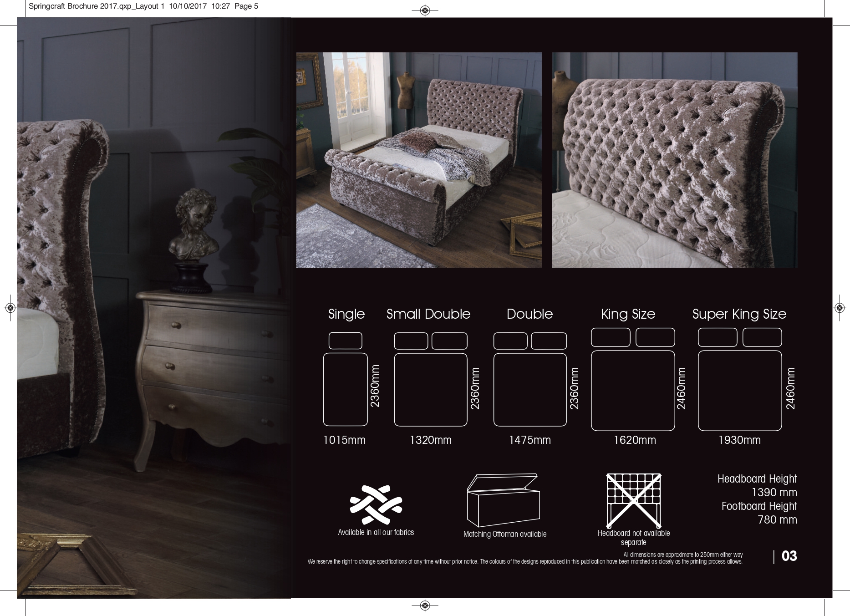Image resolution: width=850 pixels, height=616 pixels.
Task: Click the Single bed size diagram
Action: coord(345,389)
